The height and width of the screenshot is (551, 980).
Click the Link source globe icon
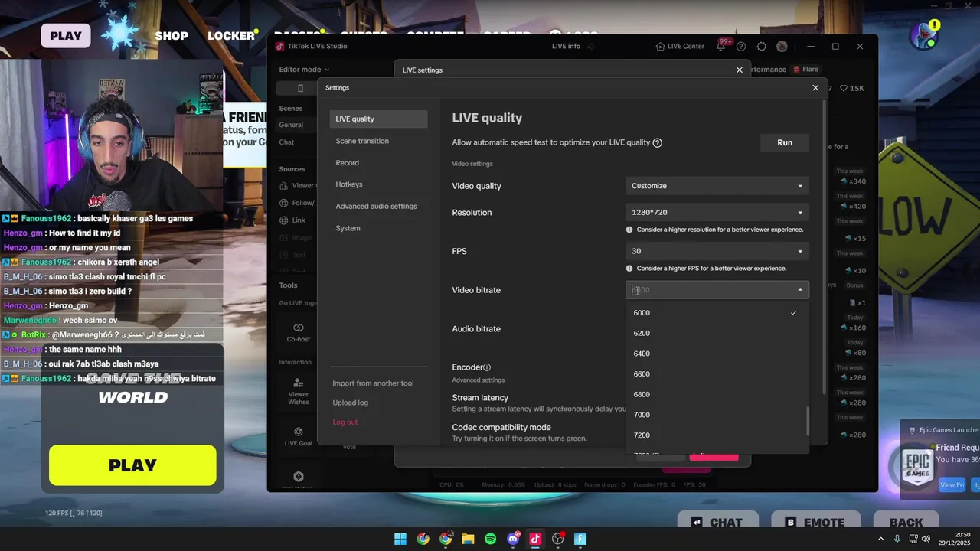click(284, 220)
